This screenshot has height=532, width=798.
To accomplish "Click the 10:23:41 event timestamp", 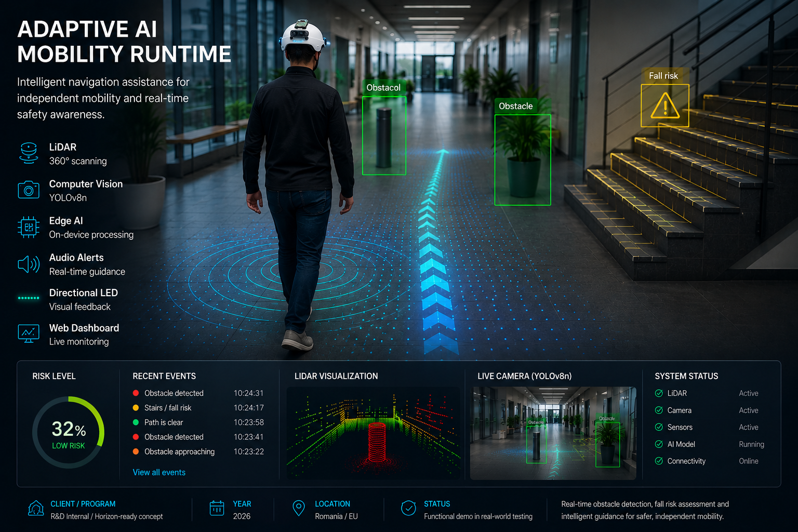I will tap(248, 437).
